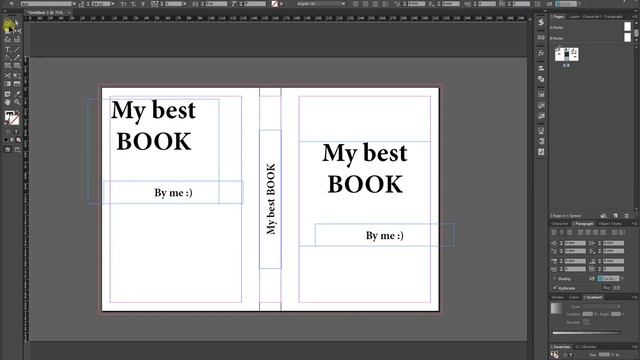640x360 pixels.
Task: Switch to Preview view mode
Action: click(x=17, y=150)
